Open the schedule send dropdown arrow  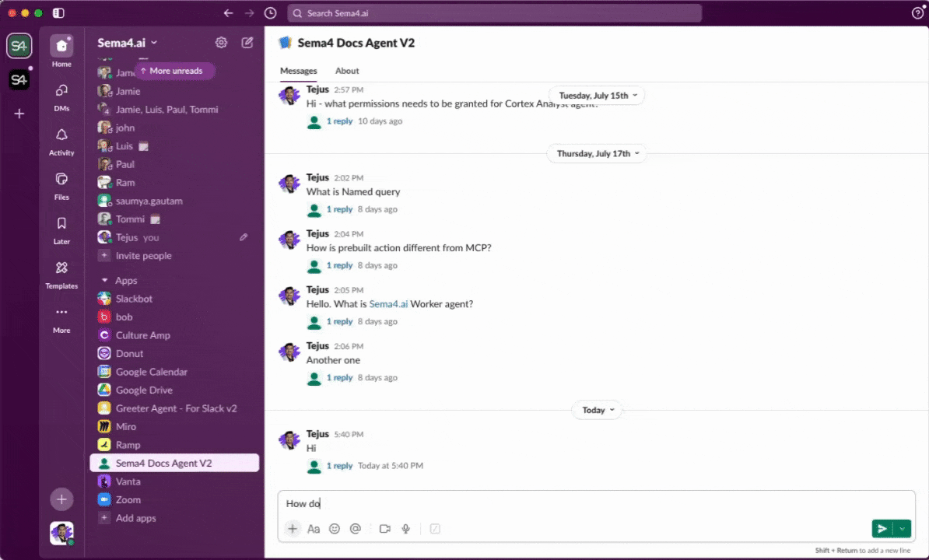[x=902, y=529]
